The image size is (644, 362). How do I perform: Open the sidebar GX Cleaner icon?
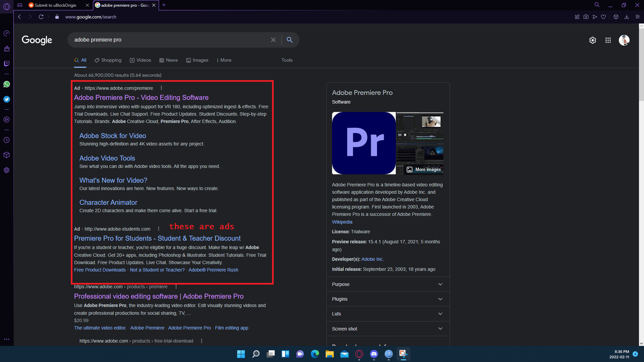coord(6,49)
